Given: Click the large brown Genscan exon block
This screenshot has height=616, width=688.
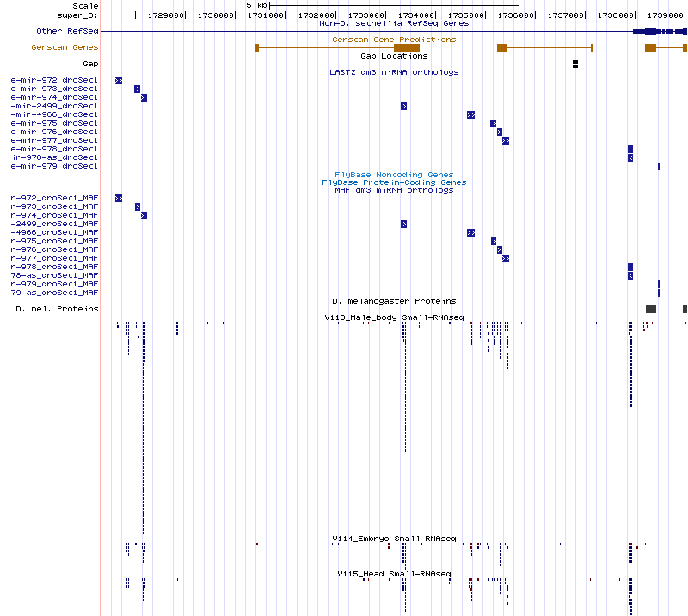Looking at the screenshot, I should point(406,47).
